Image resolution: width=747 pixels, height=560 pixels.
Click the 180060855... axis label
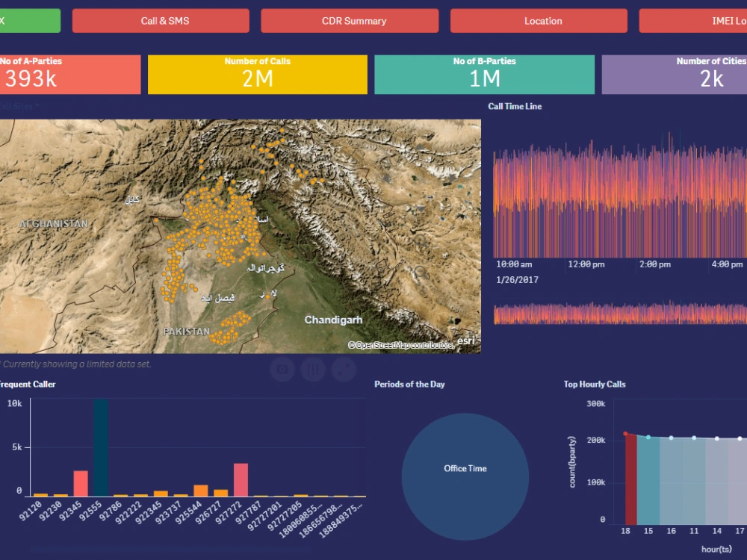300,520
